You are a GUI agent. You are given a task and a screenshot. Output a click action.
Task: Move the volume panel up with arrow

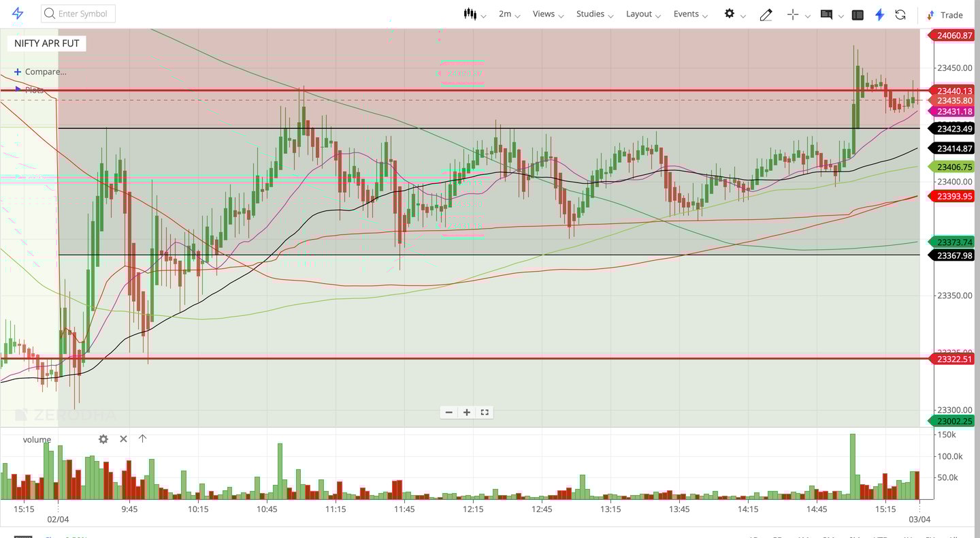coord(142,439)
